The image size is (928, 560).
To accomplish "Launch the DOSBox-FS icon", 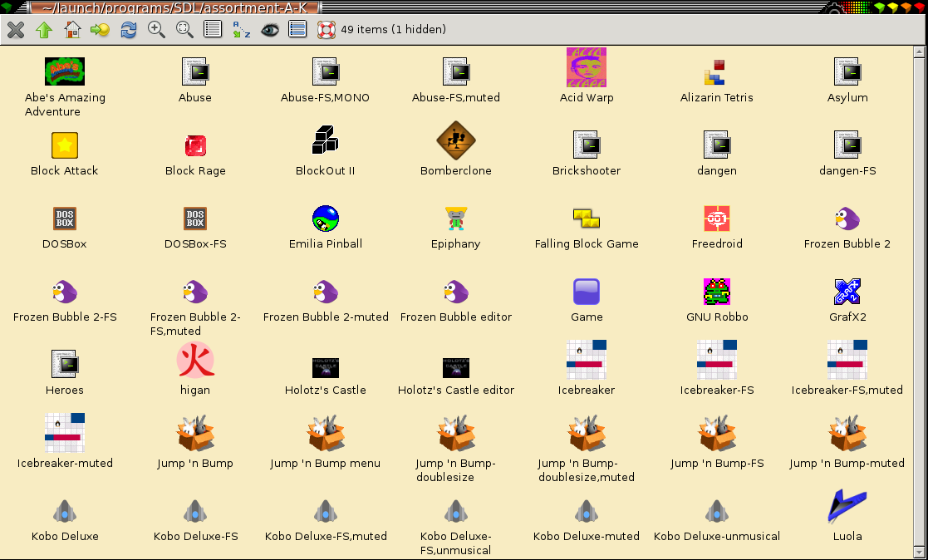I will (x=195, y=219).
